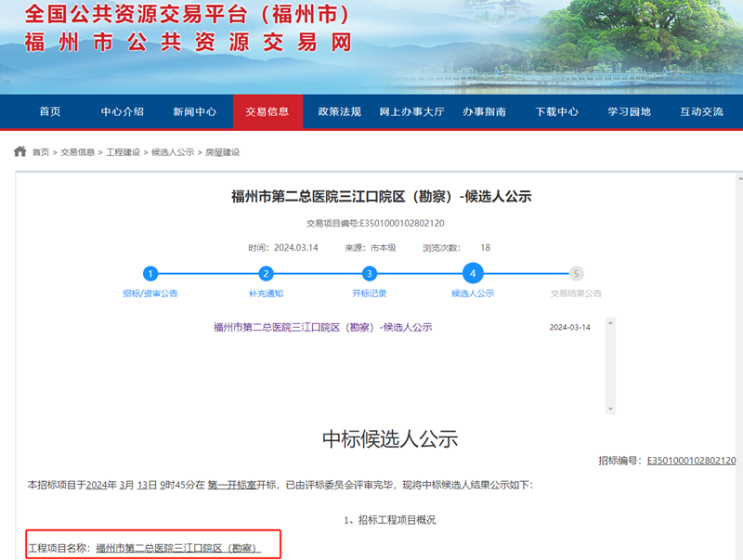Select step 3 circle 开标记录
743x560 pixels.
pos(370,273)
